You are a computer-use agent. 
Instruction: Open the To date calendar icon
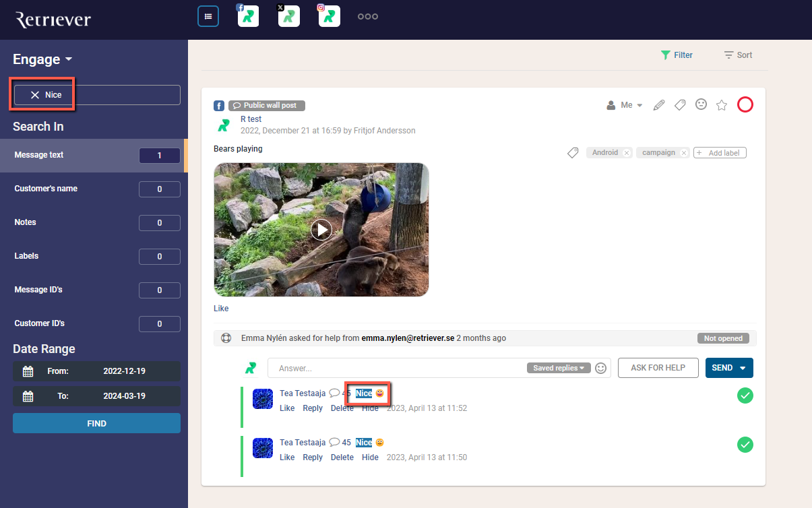pyautogui.click(x=28, y=396)
